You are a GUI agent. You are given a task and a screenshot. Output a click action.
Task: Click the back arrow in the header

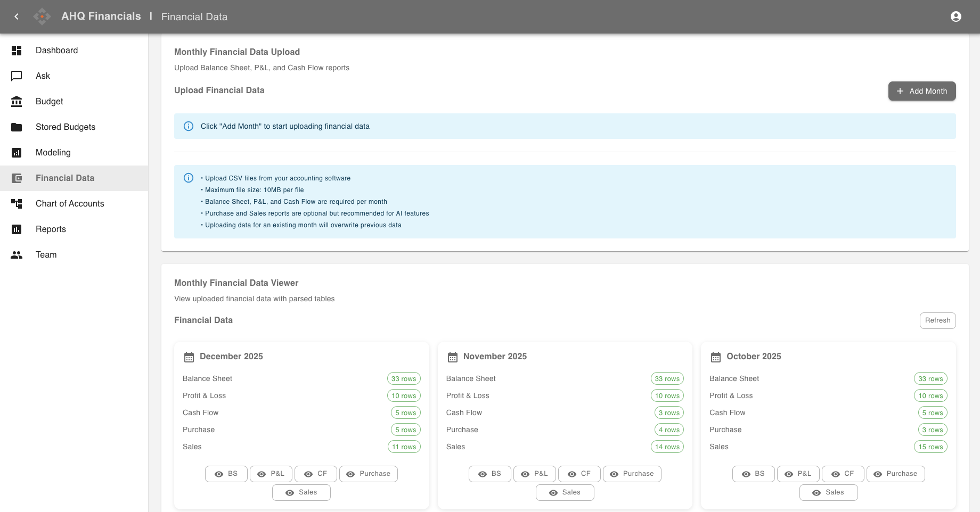(x=17, y=16)
